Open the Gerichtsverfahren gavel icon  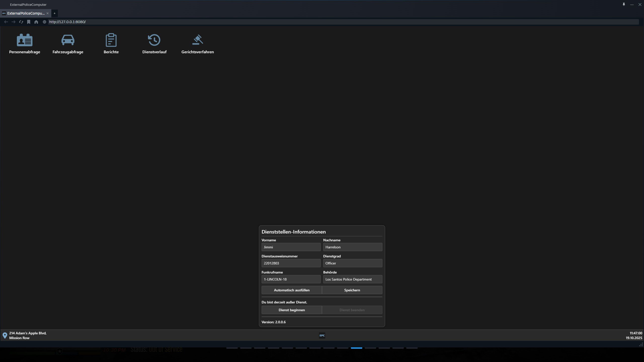click(x=197, y=40)
